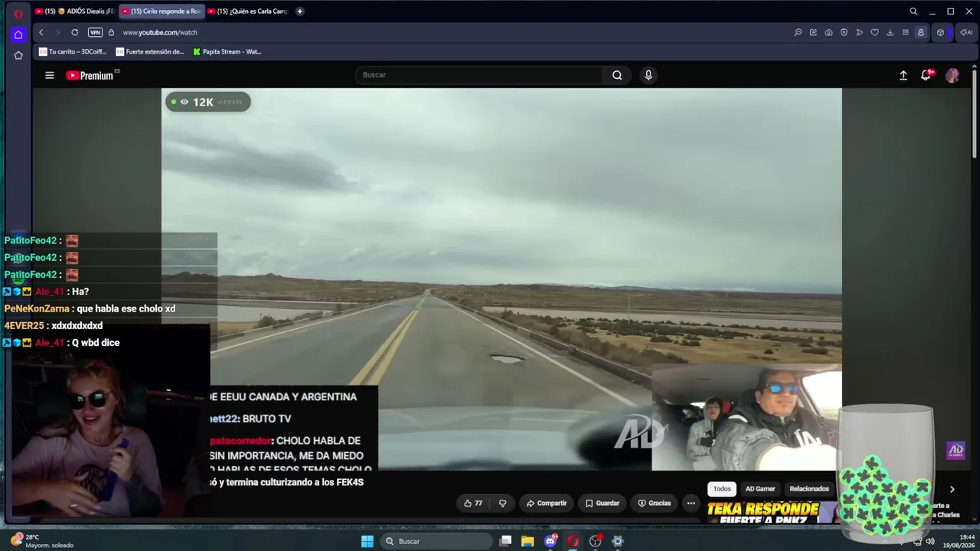Screen dimensions: 980x551
Task: Select the 'AD Gamer' filter chip
Action: tap(760, 489)
